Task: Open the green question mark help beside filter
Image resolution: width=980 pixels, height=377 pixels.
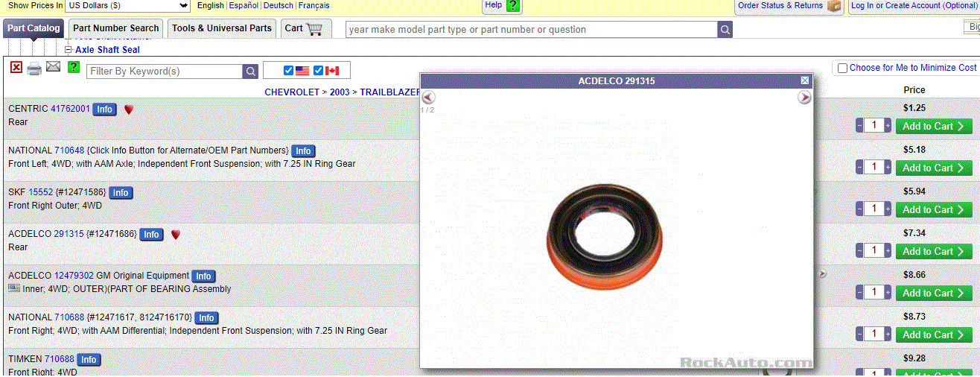Action: point(74,67)
